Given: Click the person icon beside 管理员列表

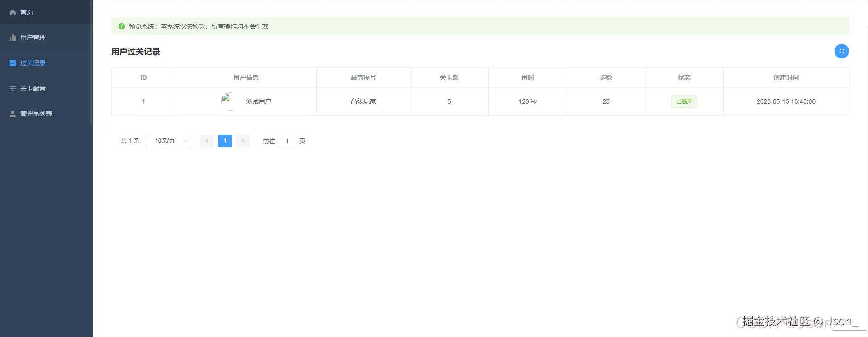Looking at the screenshot, I should [13, 114].
